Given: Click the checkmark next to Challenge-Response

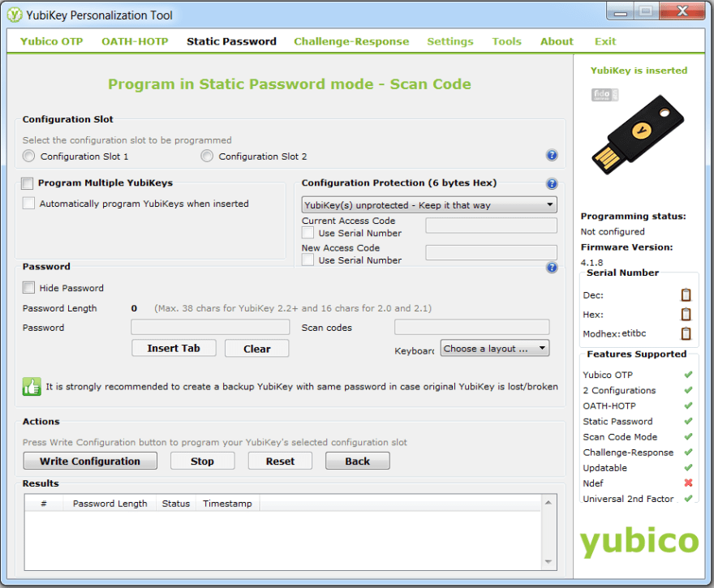Looking at the screenshot, I should tap(688, 452).
